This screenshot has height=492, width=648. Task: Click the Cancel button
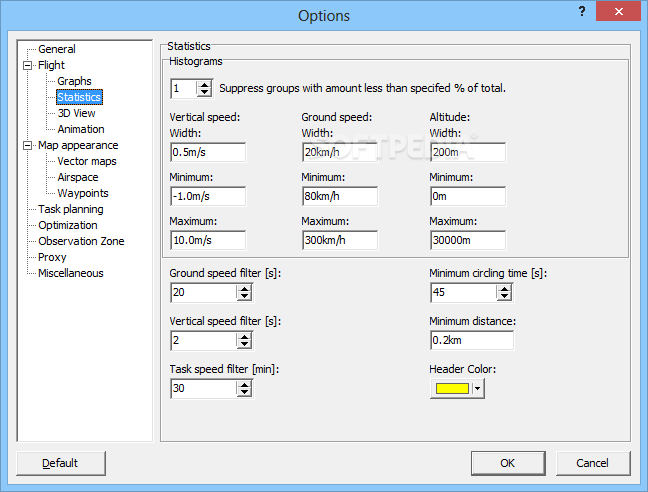tap(593, 463)
